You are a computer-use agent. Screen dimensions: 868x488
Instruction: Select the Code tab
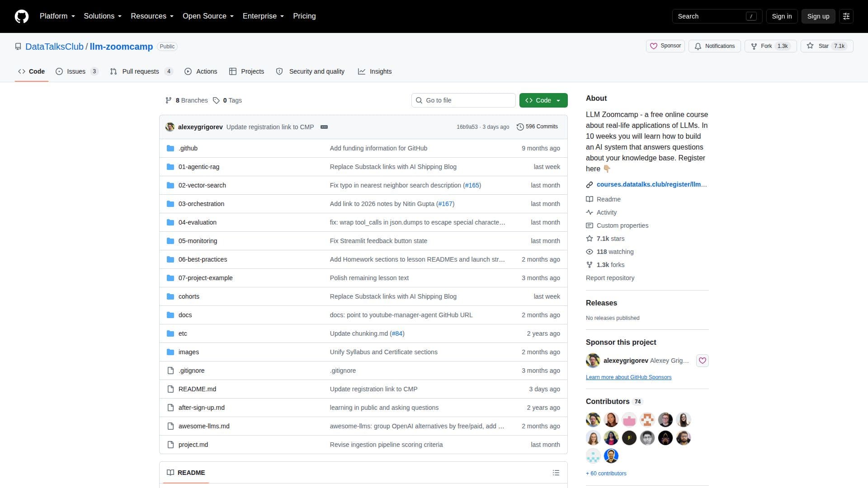31,71
